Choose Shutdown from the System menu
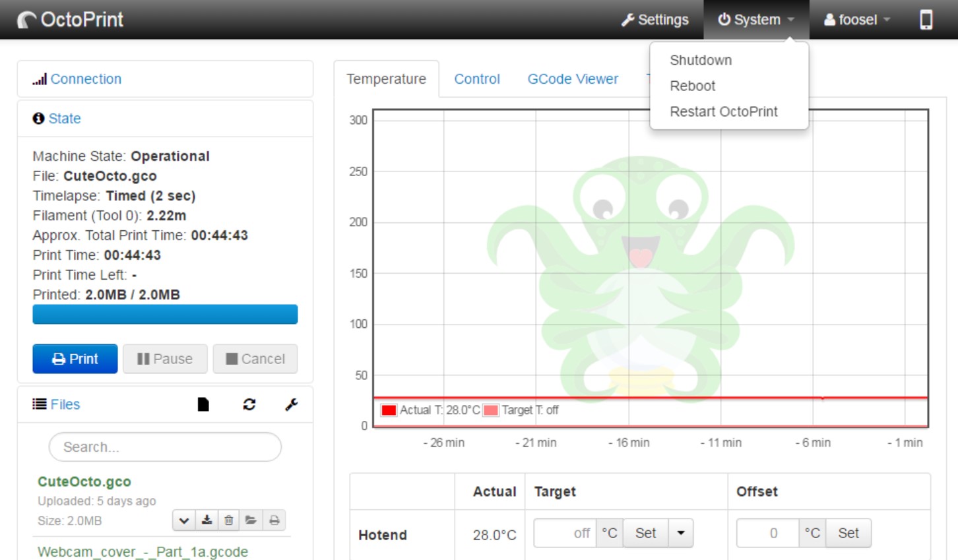The width and height of the screenshot is (958, 560). 701,60
